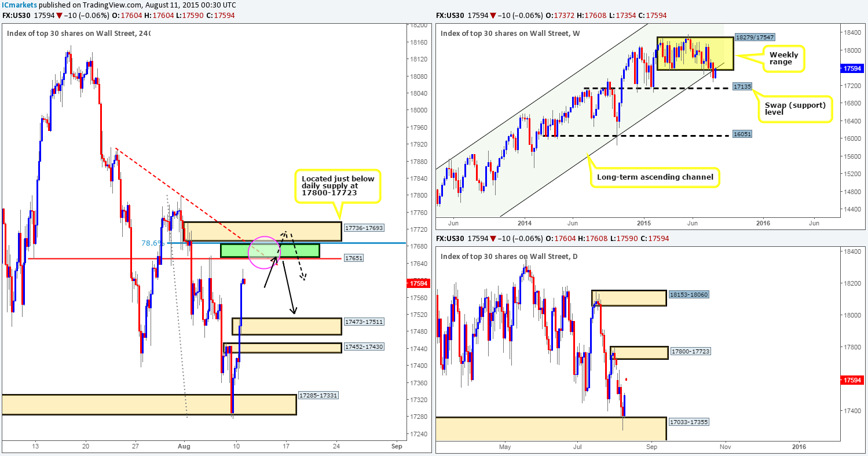Click 'Aug' on the 240 chart time axis
Screen dimensions: 868x456
(185, 447)
